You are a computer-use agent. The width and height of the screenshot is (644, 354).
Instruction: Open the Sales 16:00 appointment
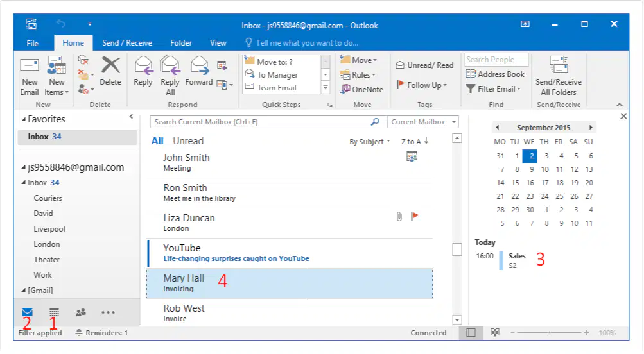point(517,260)
